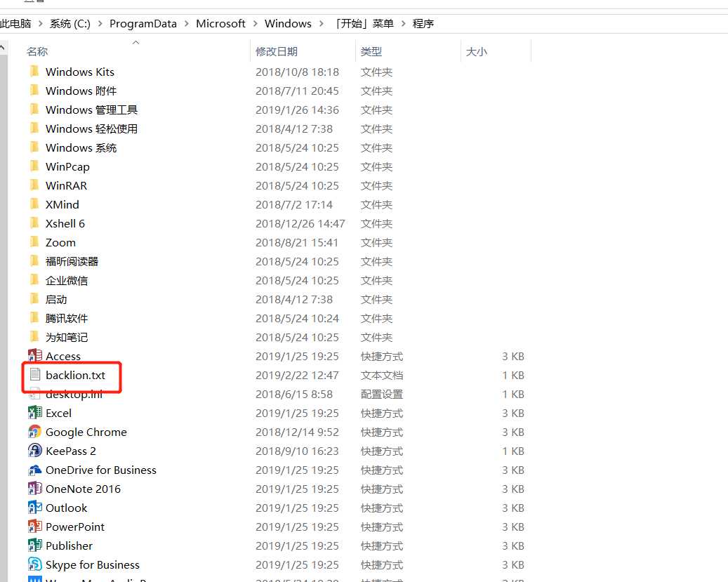Open the Windows Kits folder icon

(34, 72)
